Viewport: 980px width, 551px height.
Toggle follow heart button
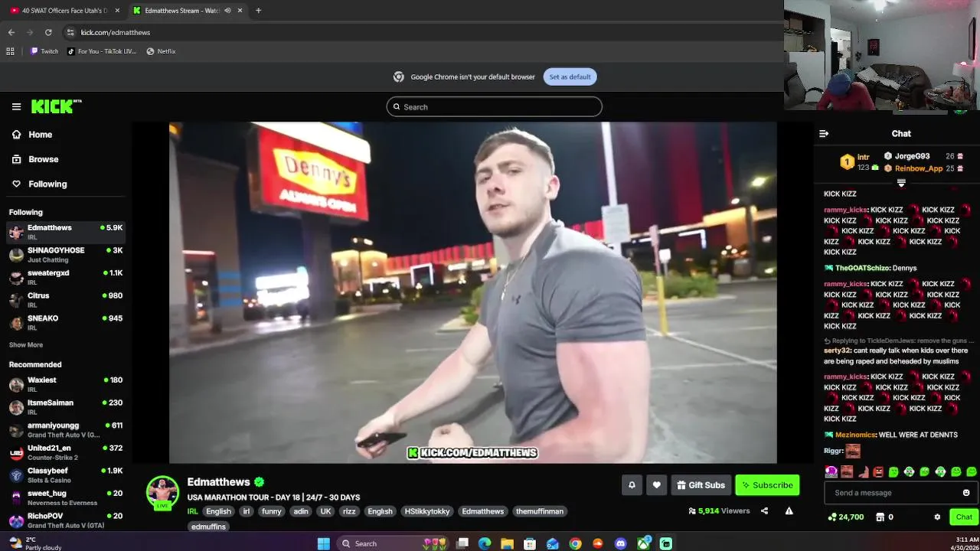click(656, 484)
